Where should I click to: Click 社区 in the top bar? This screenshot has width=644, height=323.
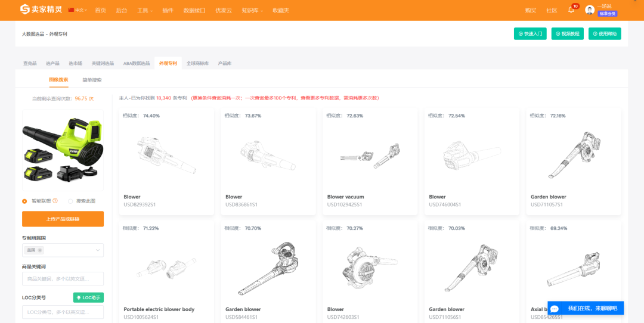pos(552,10)
